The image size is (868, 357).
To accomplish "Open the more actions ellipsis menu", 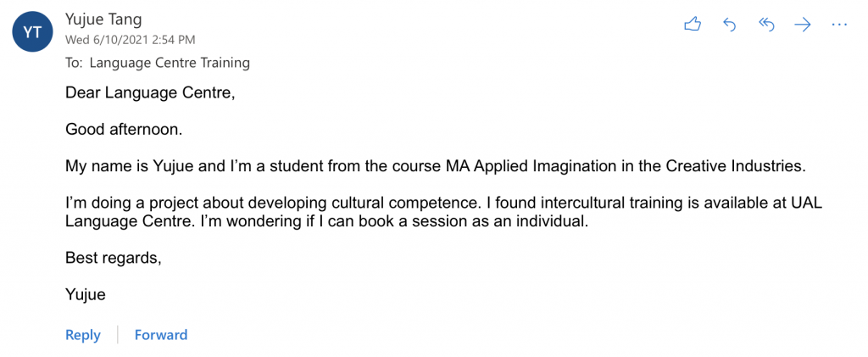I will 839,25.
